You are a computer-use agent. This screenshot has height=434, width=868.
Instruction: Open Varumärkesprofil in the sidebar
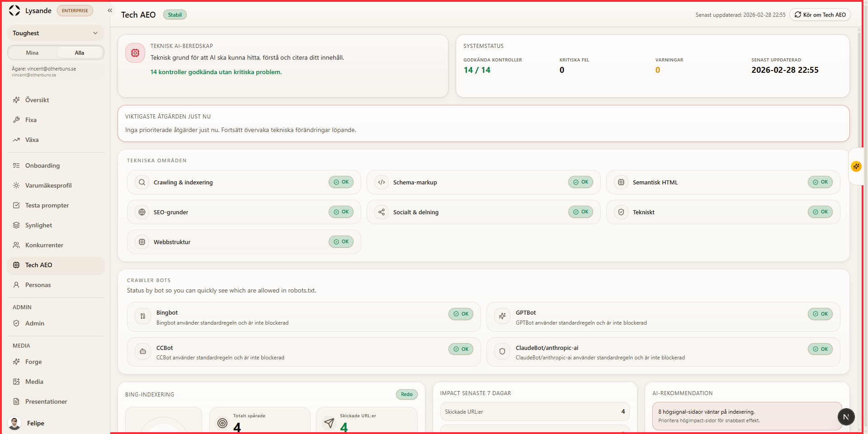click(56, 185)
